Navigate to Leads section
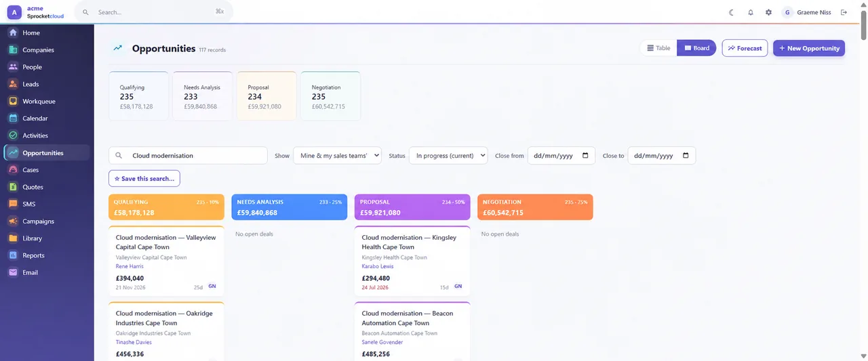The width and height of the screenshot is (868, 361). (x=47, y=84)
